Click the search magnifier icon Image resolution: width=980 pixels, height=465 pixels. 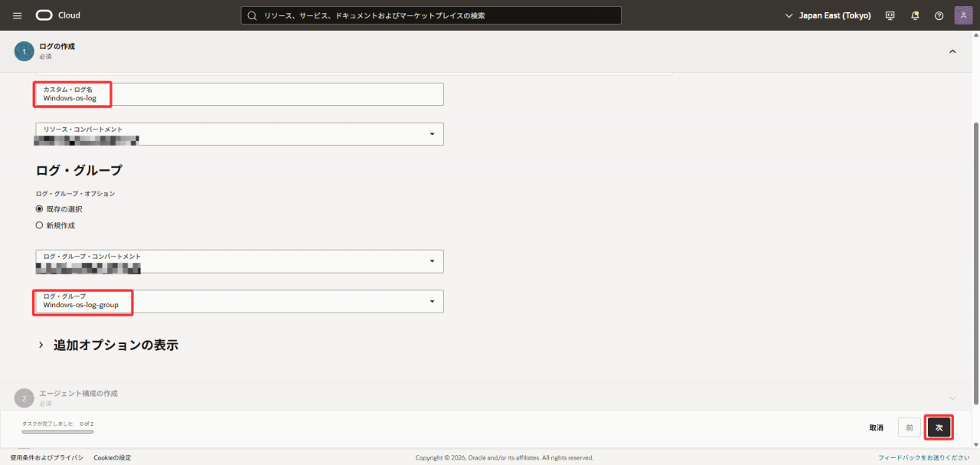pos(252,15)
